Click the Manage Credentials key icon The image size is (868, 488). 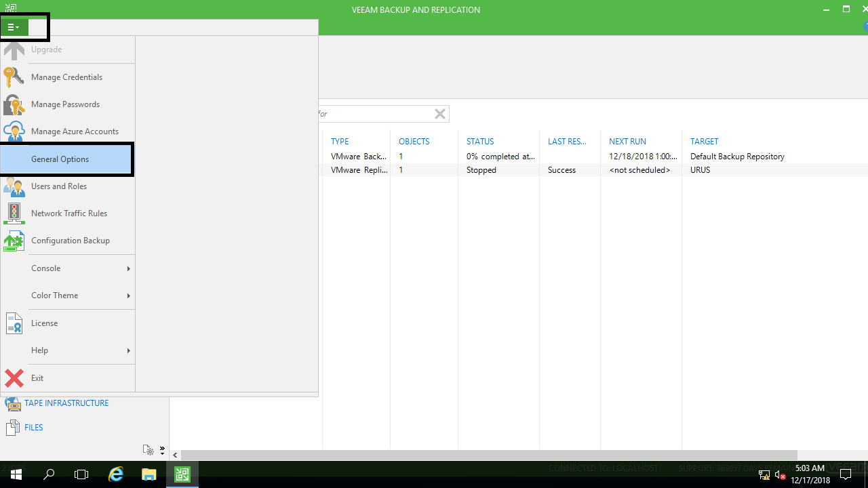point(14,77)
